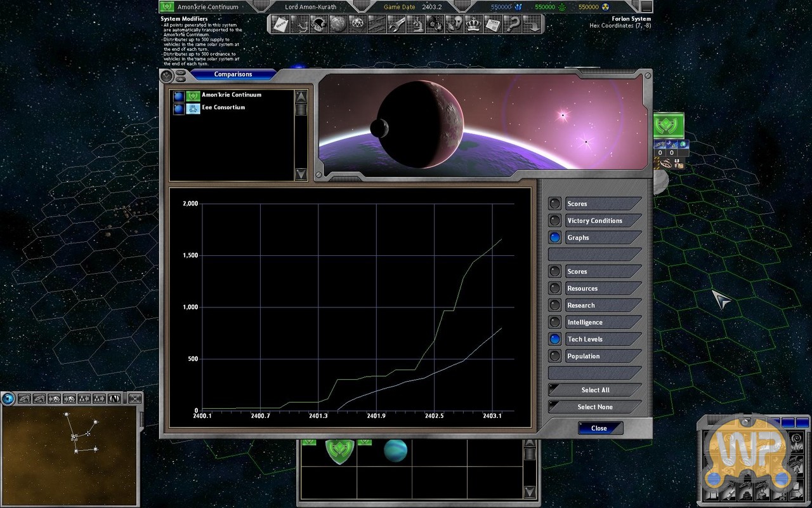Select the Population graph radio button

pos(555,356)
